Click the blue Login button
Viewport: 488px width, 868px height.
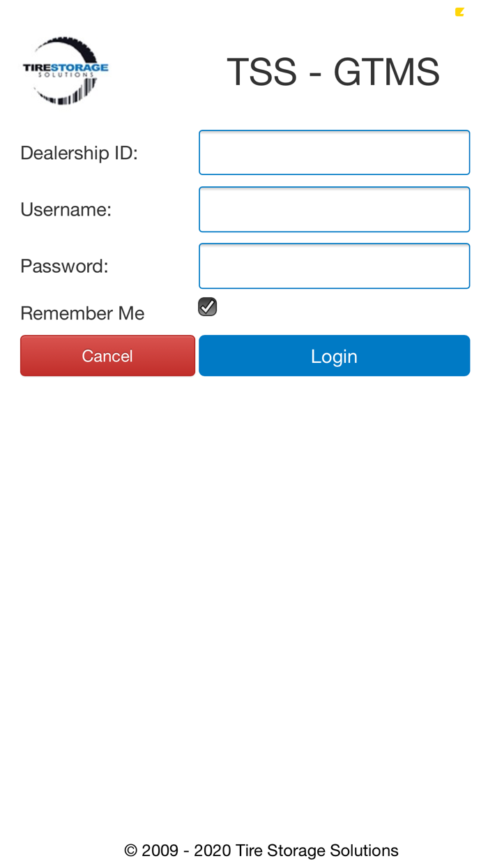pyautogui.click(x=335, y=355)
